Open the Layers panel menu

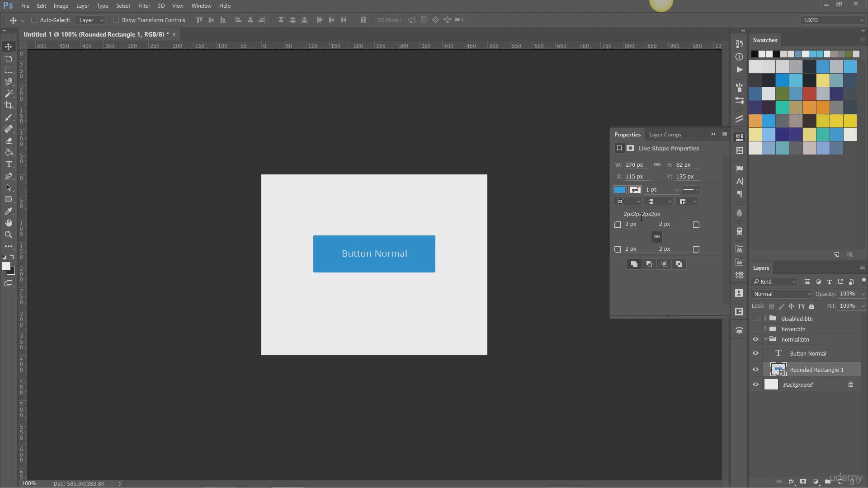(862, 267)
